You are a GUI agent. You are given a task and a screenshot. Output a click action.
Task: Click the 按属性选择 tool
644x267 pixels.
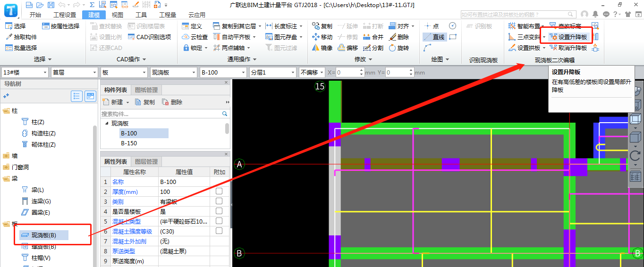tap(61, 26)
